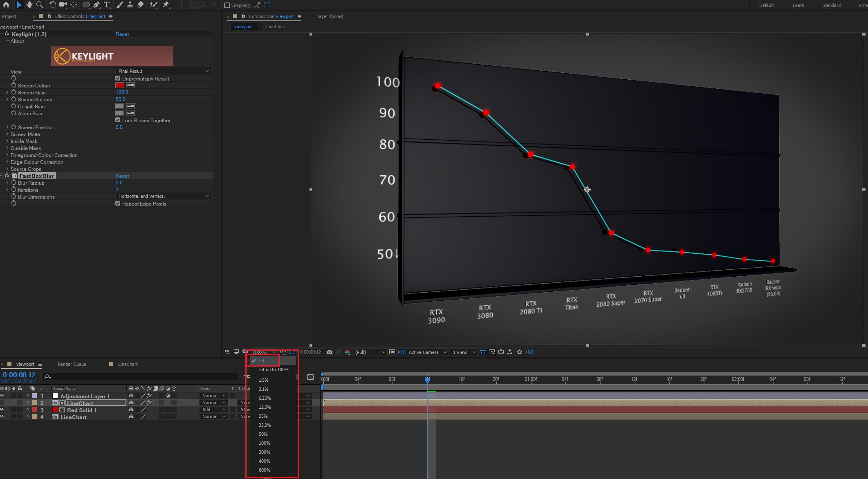The width and height of the screenshot is (868, 479).
Task: Open the resolution (Full) dropdown
Action: pos(370,352)
